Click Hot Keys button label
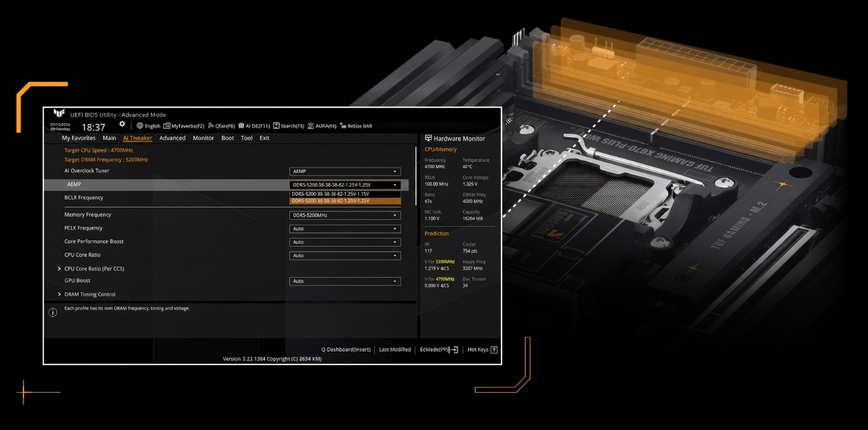Viewport: 868px width, 430px height. pos(478,349)
